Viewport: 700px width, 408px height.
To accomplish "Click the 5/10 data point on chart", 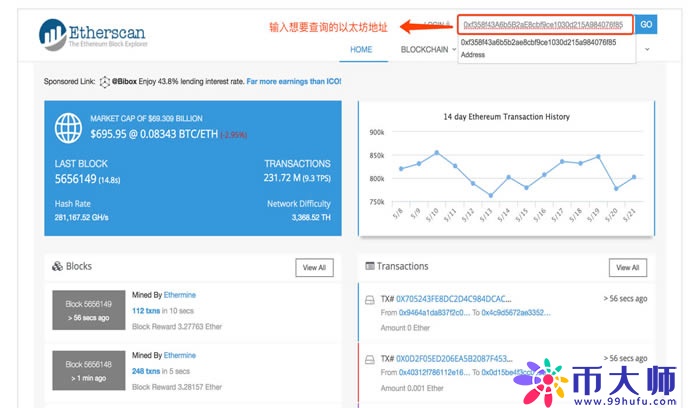I will click(437, 153).
